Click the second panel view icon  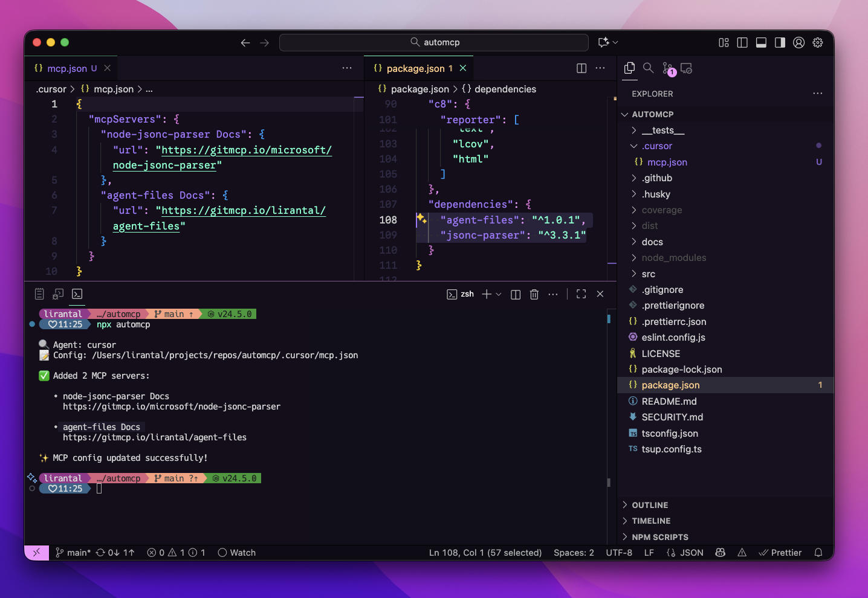pos(58,294)
